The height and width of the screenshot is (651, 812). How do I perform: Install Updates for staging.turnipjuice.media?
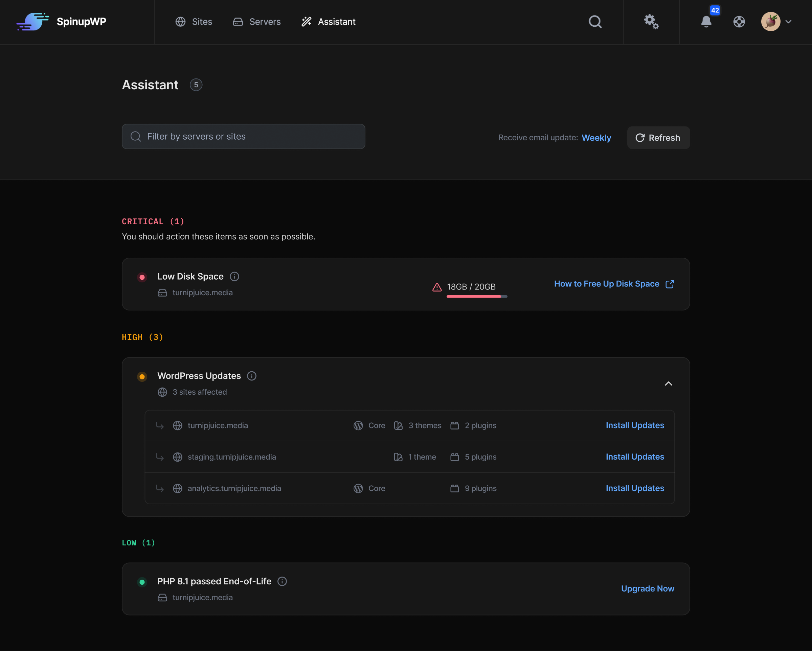[635, 457]
